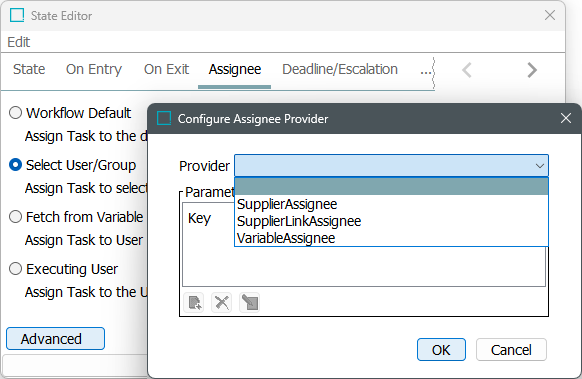This screenshot has height=379, width=582.
Task: Close the Configure Assignee Provider dialog
Action: tap(566, 118)
